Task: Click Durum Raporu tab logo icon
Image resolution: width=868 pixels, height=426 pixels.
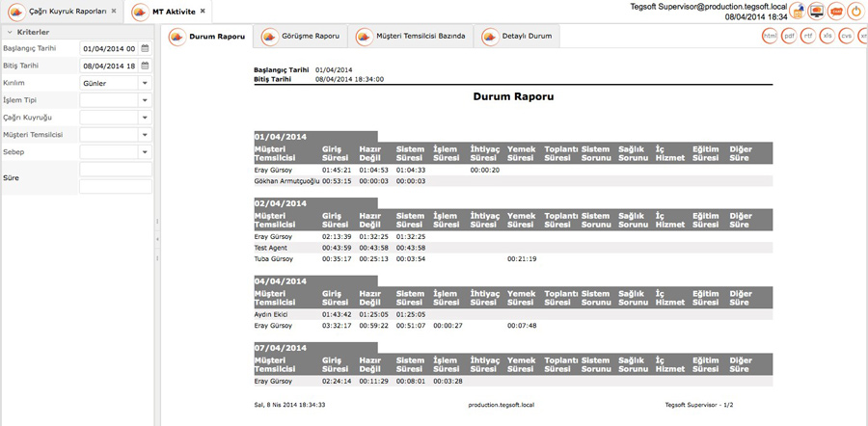Action: coord(177,37)
